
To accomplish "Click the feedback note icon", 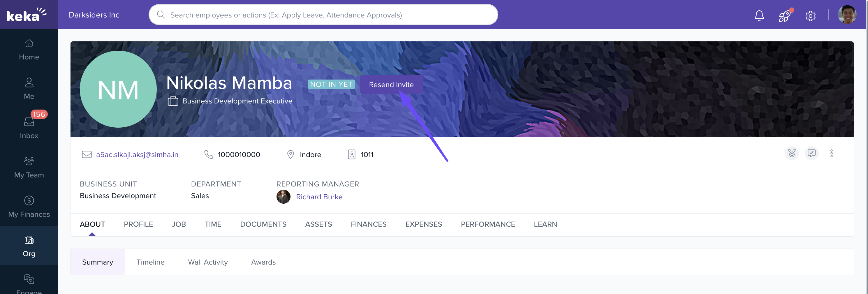I will point(811,153).
